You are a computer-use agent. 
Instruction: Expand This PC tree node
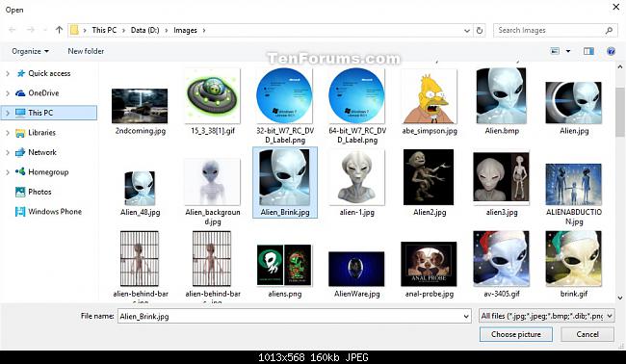(x=7, y=113)
